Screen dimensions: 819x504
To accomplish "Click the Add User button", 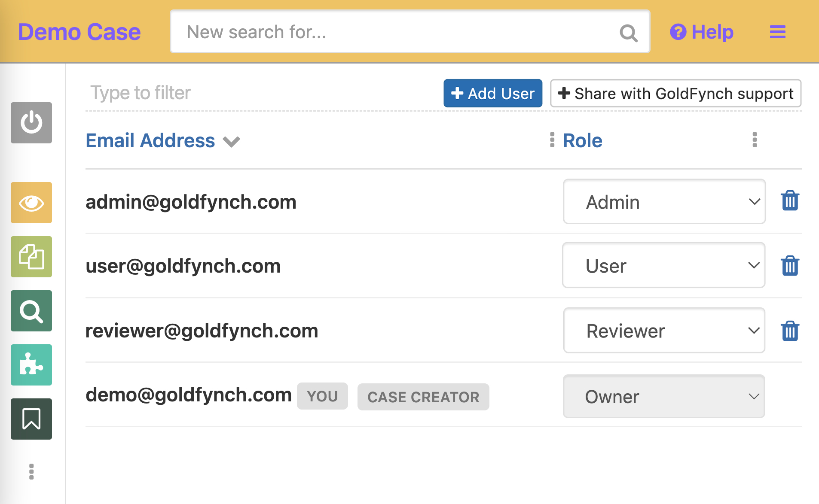I will [493, 93].
